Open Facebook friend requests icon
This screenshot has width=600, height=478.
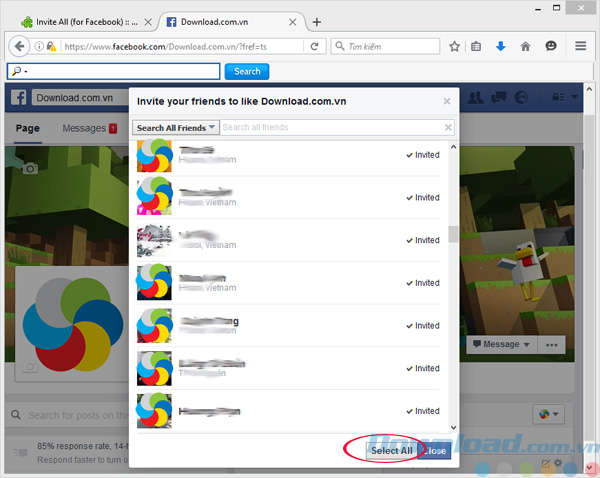476,98
